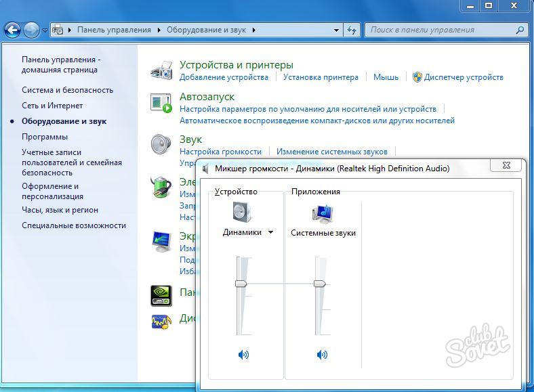
Task: Open the AutoPlay category icon
Action: pos(161,103)
